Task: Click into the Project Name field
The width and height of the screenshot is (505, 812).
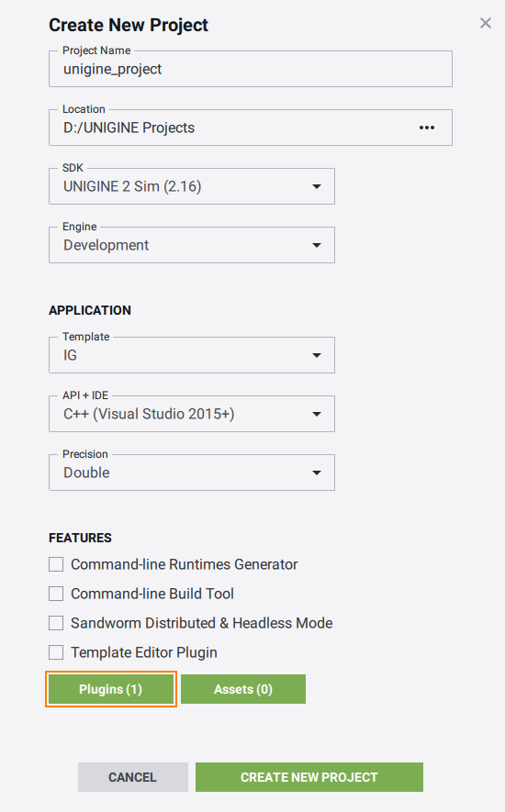Action: (251, 69)
